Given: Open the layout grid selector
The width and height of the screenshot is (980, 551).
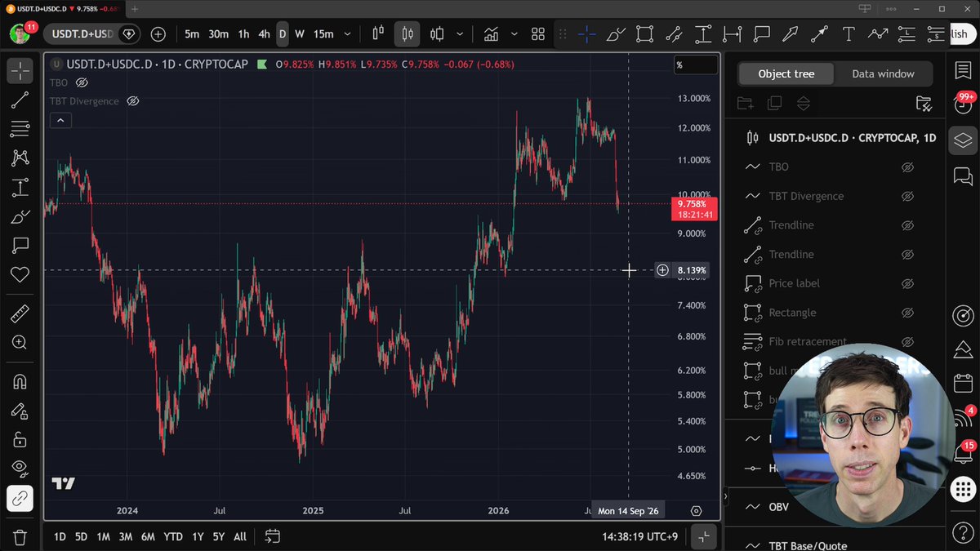Looking at the screenshot, I should point(537,34).
